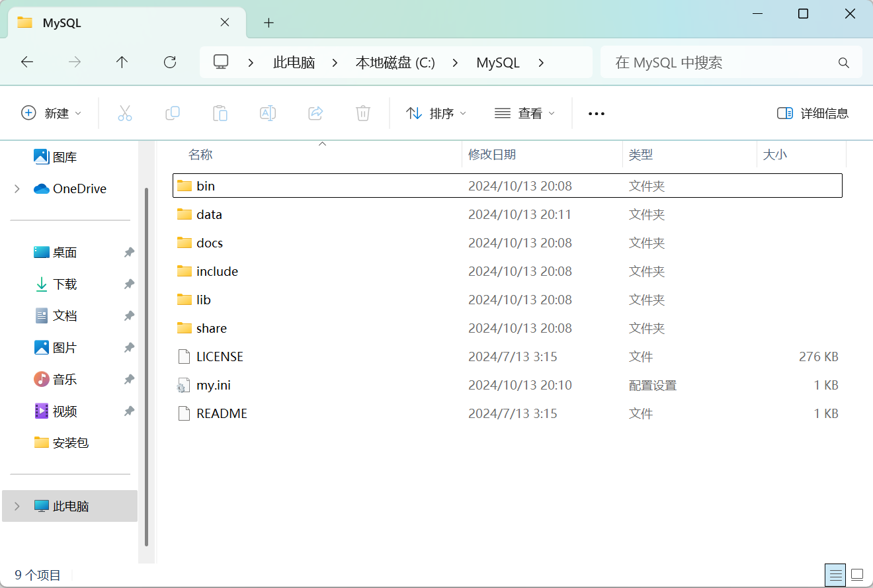Select OneDrive in the sidebar

point(70,189)
